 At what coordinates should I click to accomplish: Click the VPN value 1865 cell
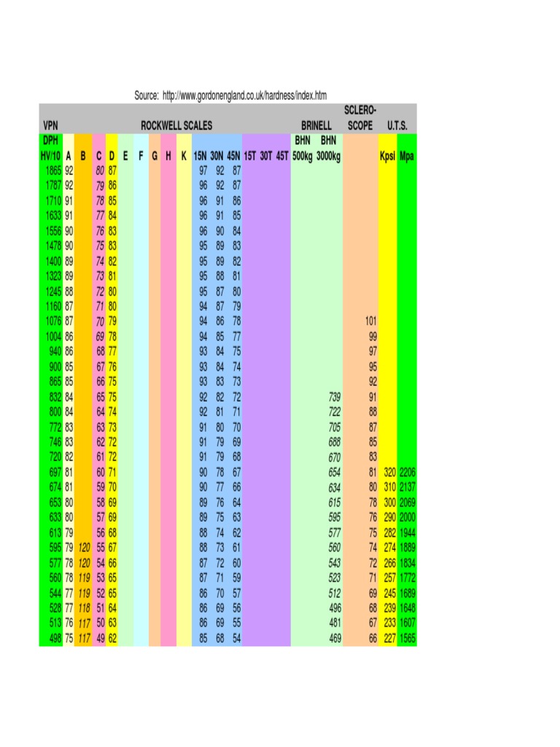[53, 171]
